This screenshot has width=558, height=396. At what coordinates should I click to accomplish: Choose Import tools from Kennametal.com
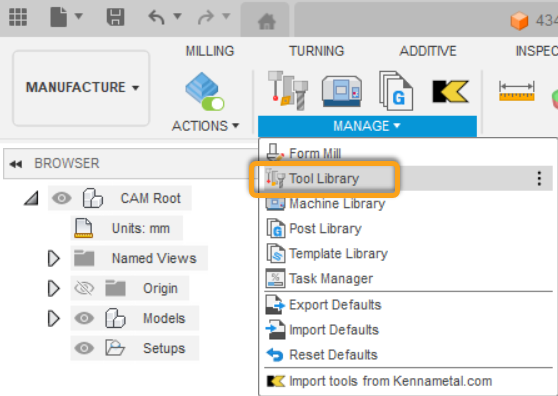click(390, 381)
